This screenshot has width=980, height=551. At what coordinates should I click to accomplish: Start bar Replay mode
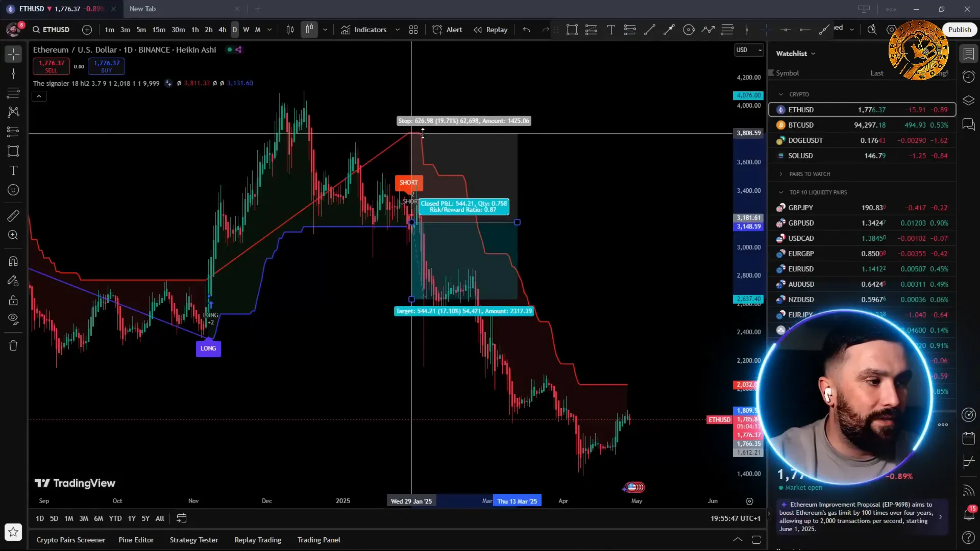tap(491, 30)
